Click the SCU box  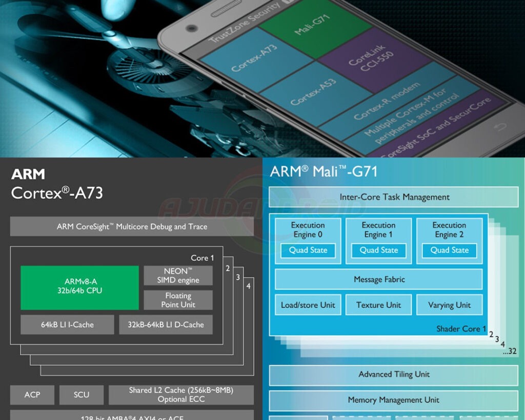[82, 395]
